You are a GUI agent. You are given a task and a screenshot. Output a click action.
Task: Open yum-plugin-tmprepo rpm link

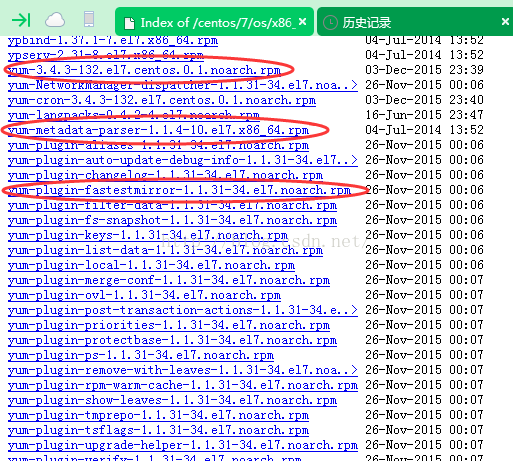coord(158,415)
